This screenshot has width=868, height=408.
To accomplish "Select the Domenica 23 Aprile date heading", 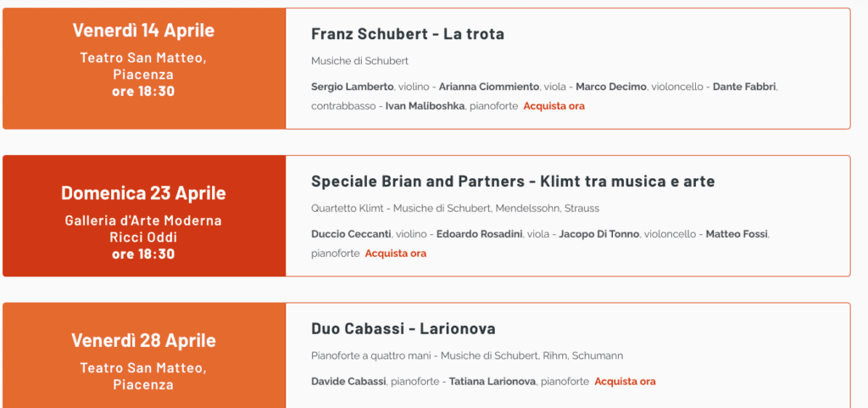I will 143,193.
